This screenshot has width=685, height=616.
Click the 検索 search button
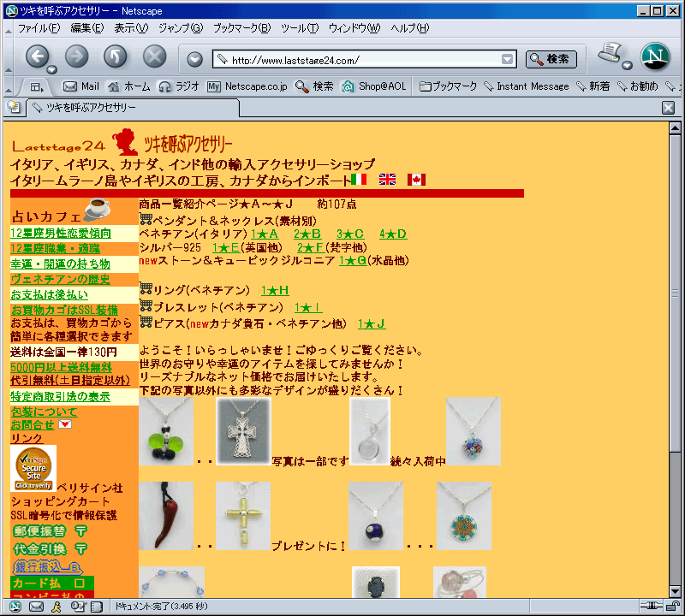pos(551,59)
